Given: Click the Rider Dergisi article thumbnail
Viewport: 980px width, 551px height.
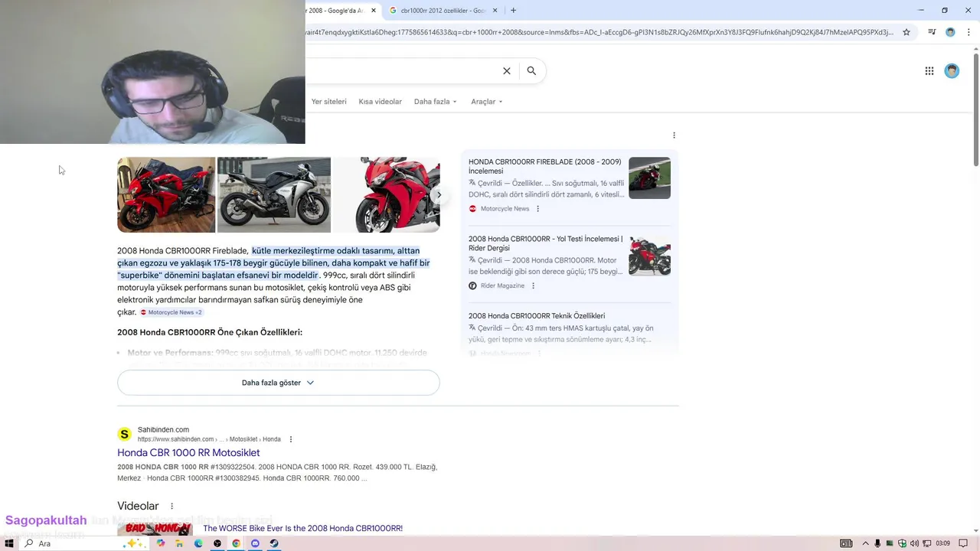Looking at the screenshot, I should tap(649, 255).
